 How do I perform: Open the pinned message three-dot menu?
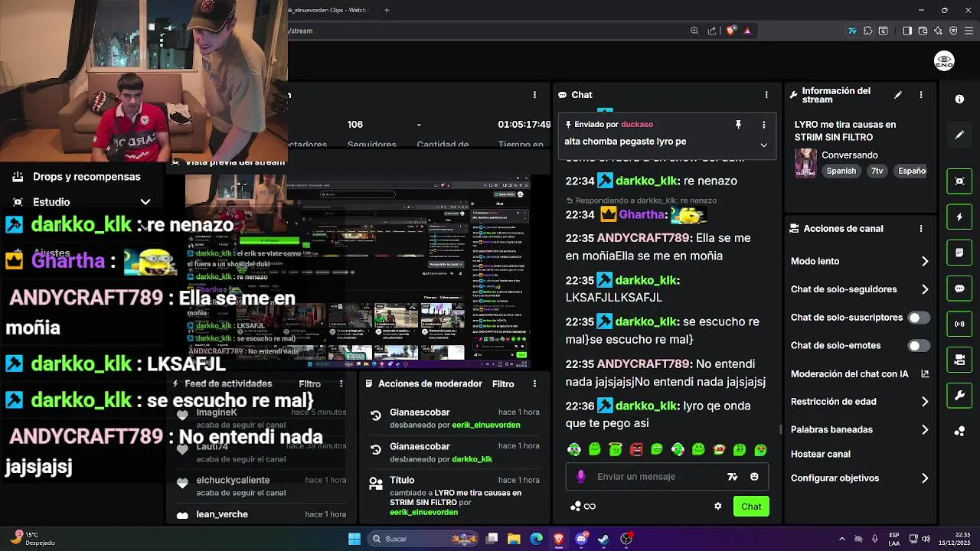763,125
